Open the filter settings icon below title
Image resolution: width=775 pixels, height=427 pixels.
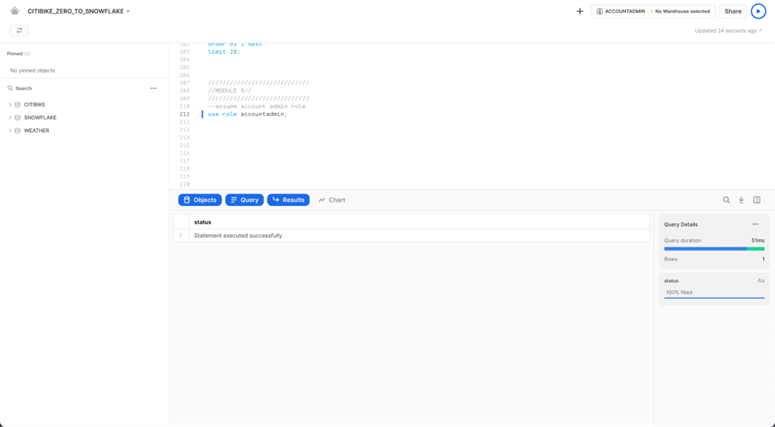19,31
